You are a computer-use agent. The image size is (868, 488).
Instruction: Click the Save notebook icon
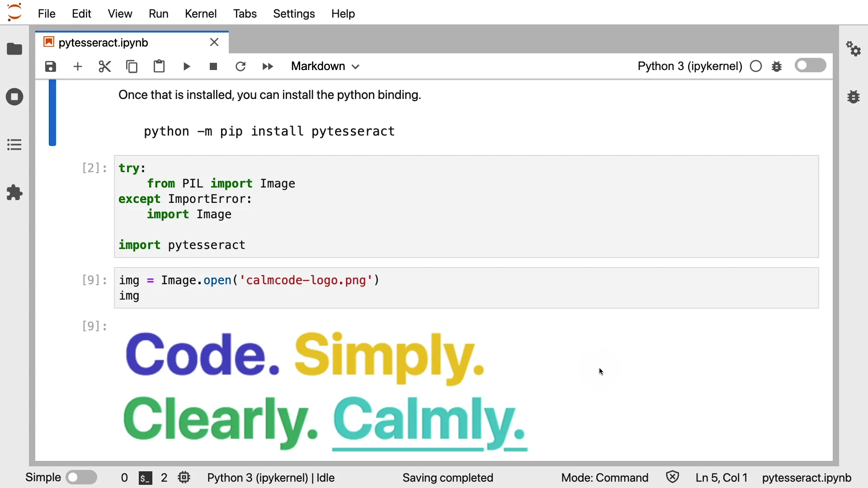coord(51,67)
